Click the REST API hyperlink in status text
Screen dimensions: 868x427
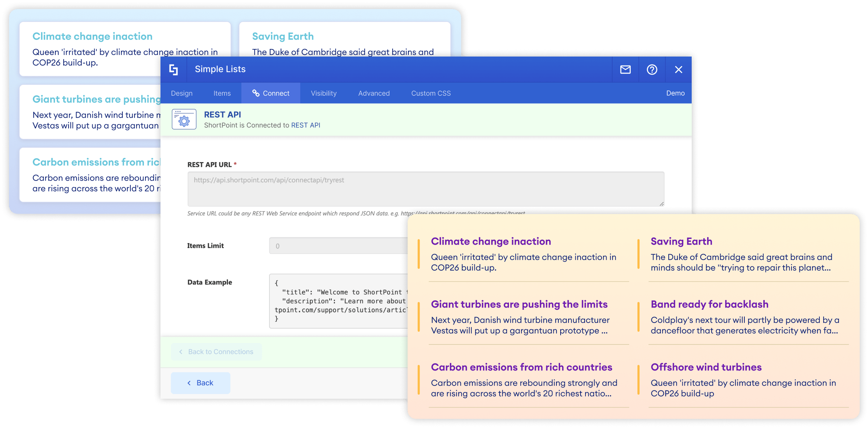point(306,125)
